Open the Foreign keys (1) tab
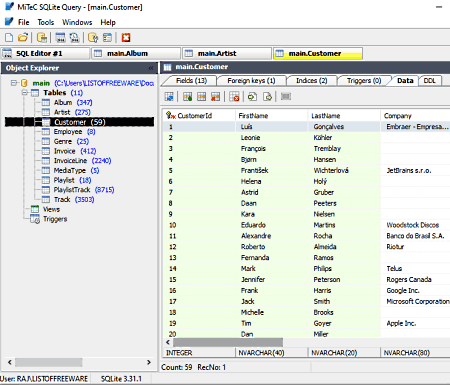Screen dimensions: 450x385 click(251, 81)
